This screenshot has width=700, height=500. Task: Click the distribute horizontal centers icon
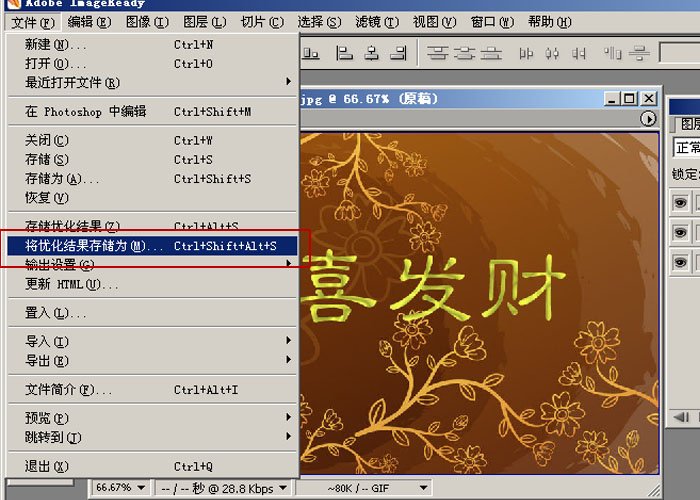click(x=552, y=54)
